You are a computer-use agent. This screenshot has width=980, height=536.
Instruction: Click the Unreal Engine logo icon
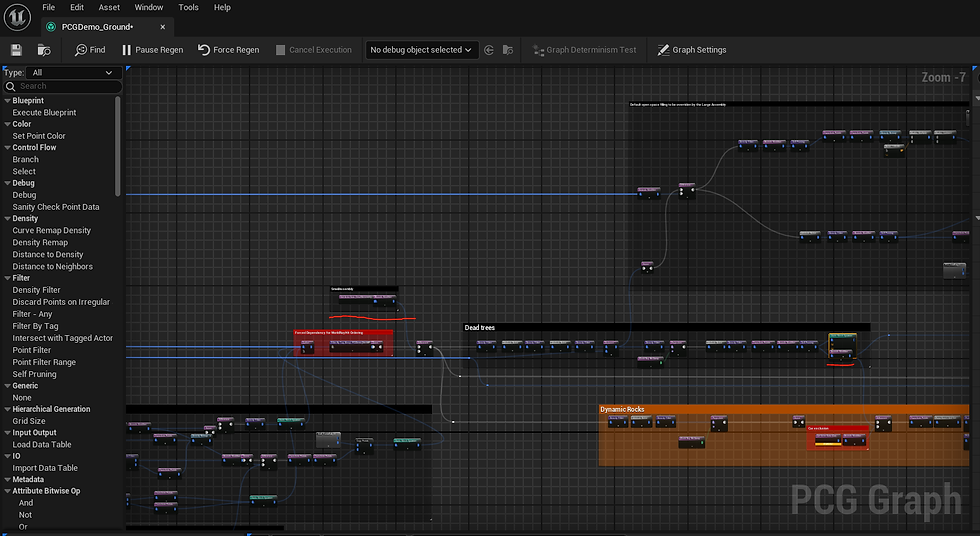click(x=17, y=17)
